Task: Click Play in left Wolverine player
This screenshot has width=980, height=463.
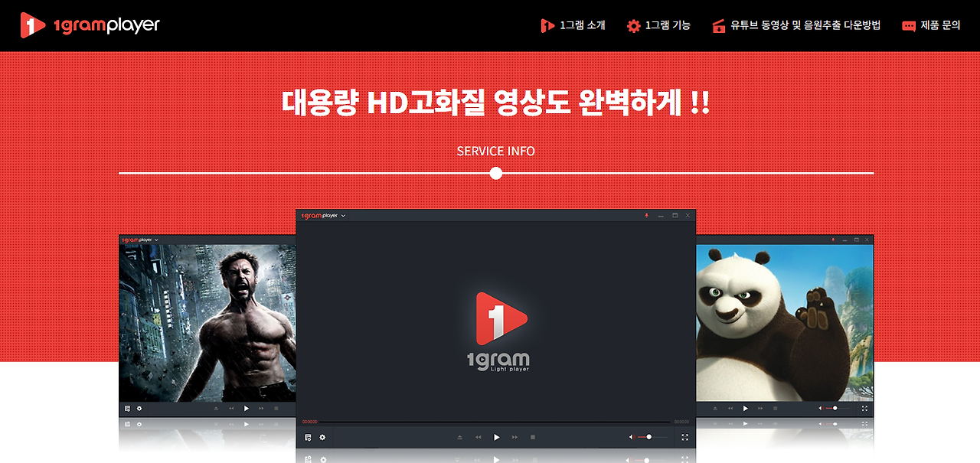Action: [x=247, y=409]
